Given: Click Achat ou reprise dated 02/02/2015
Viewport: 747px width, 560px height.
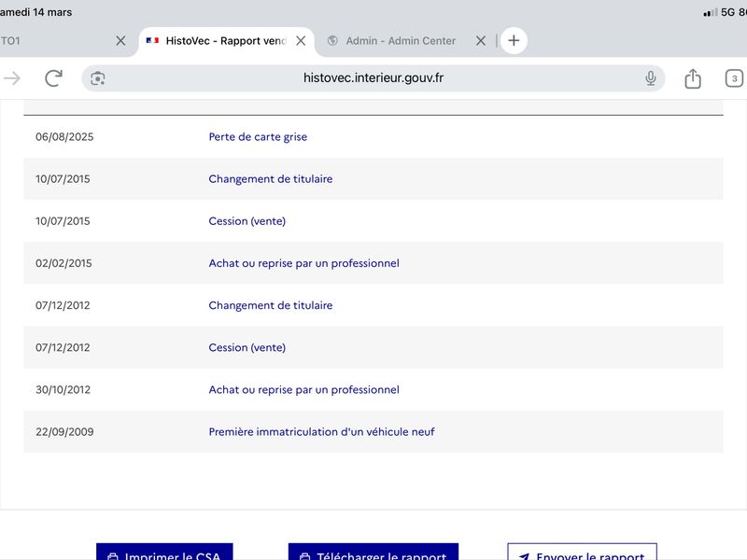Looking at the screenshot, I should pos(304,263).
